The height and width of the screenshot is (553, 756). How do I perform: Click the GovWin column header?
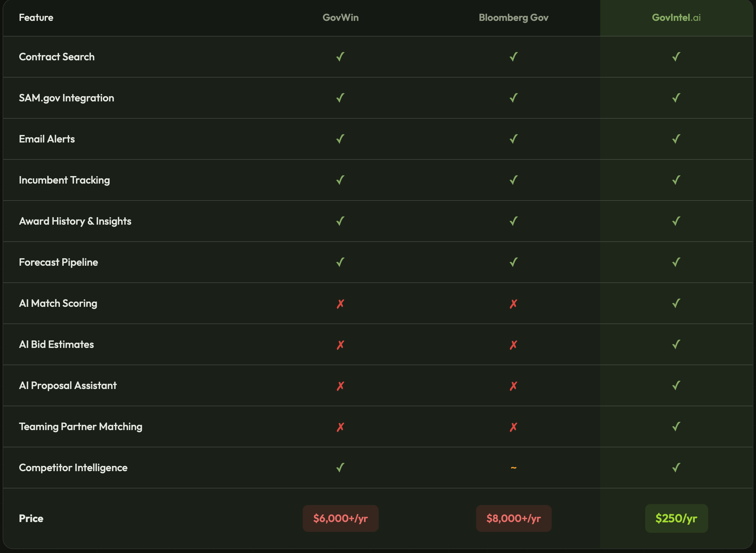pyautogui.click(x=340, y=17)
